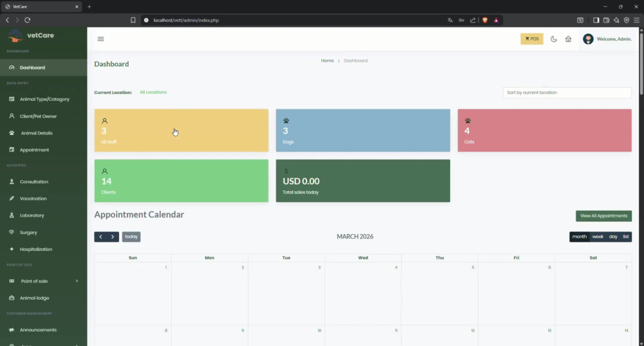Click the Animal lodge icon in sidebar
Screen dimensions: 644x346
point(12,298)
